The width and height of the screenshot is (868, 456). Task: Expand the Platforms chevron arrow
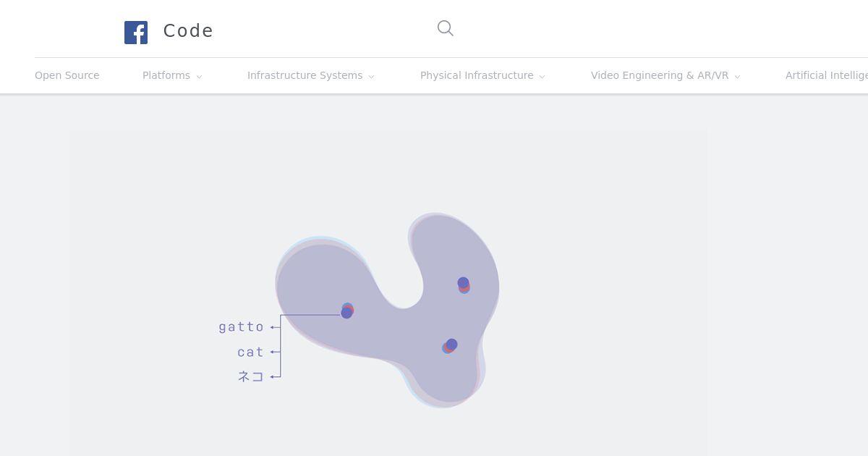point(199,77)
